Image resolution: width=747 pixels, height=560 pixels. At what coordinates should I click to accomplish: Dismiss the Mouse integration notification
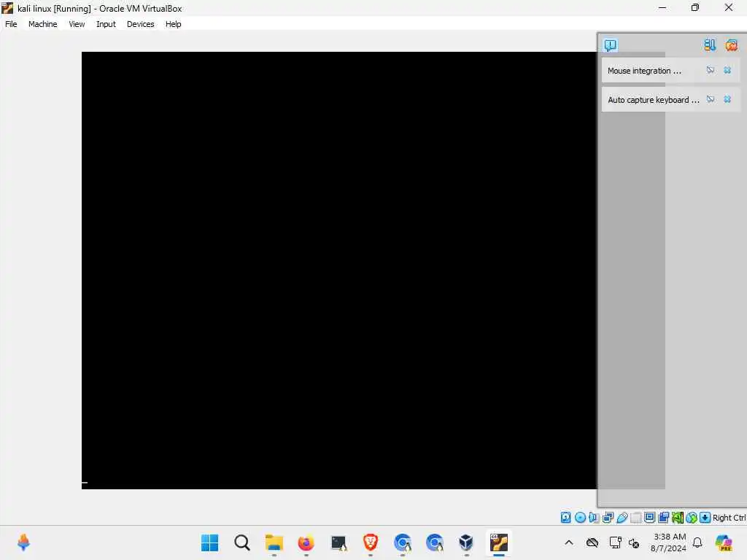click(x=727, y=70)
